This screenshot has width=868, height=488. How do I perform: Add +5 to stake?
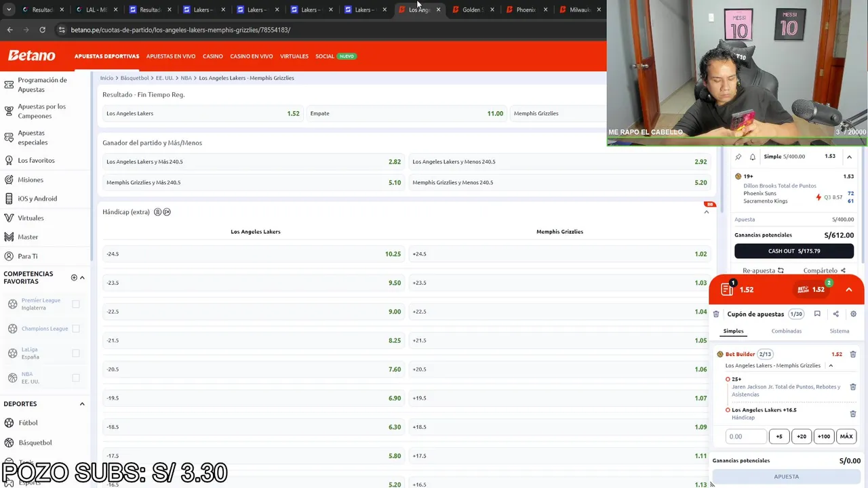pos(779,436)
